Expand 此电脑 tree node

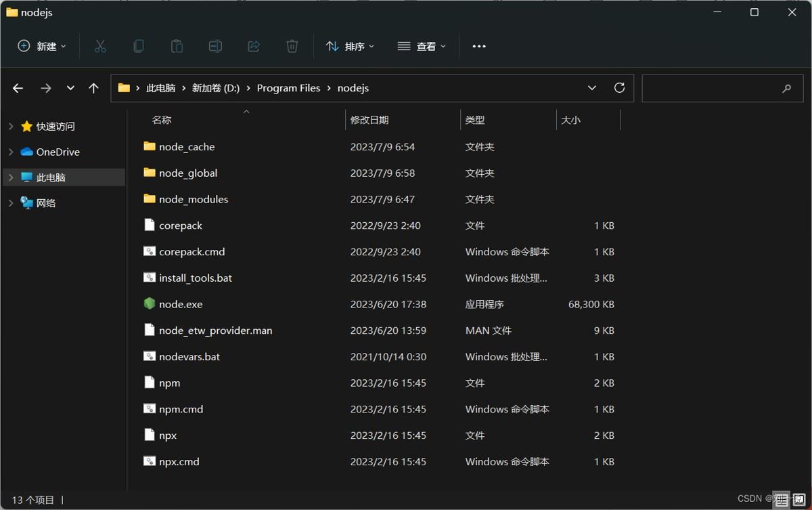11,177
